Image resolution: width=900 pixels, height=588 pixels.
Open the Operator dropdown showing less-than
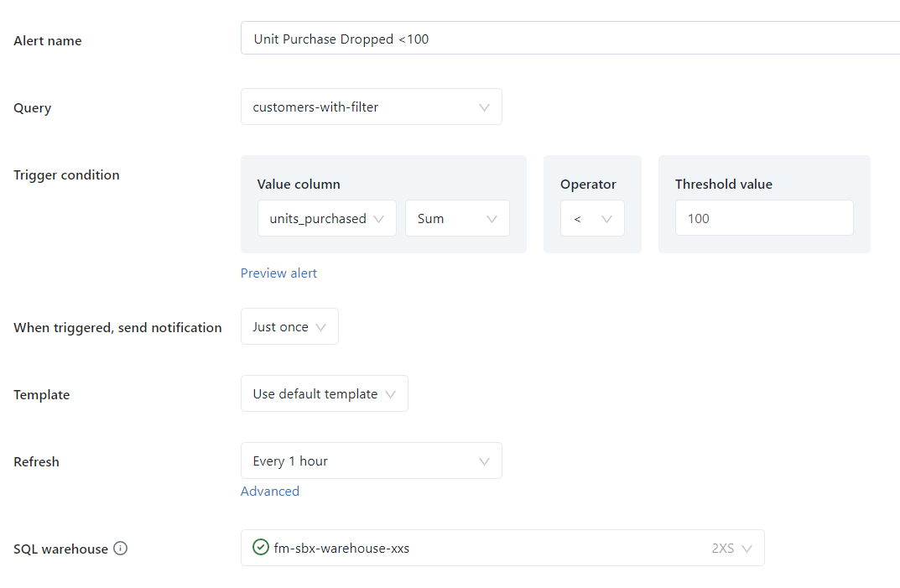pos(592,219)
